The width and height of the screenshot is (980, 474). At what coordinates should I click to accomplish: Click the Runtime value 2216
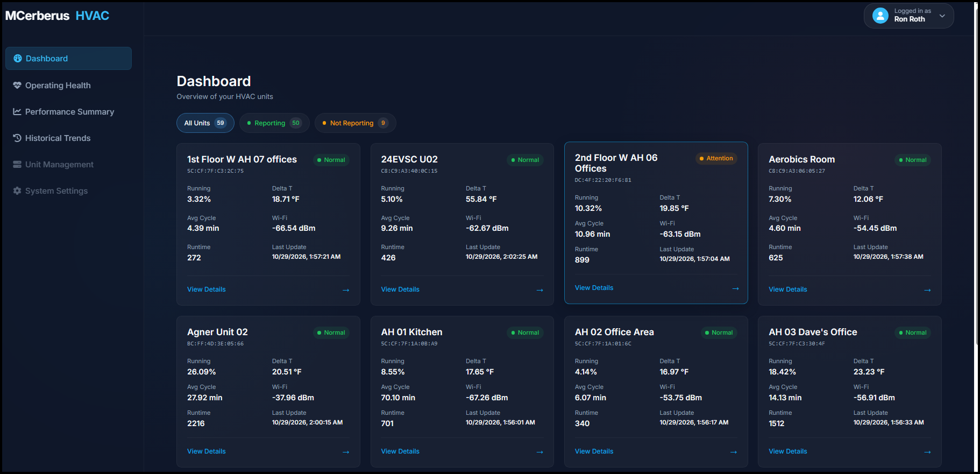click(x=196, y=423)
